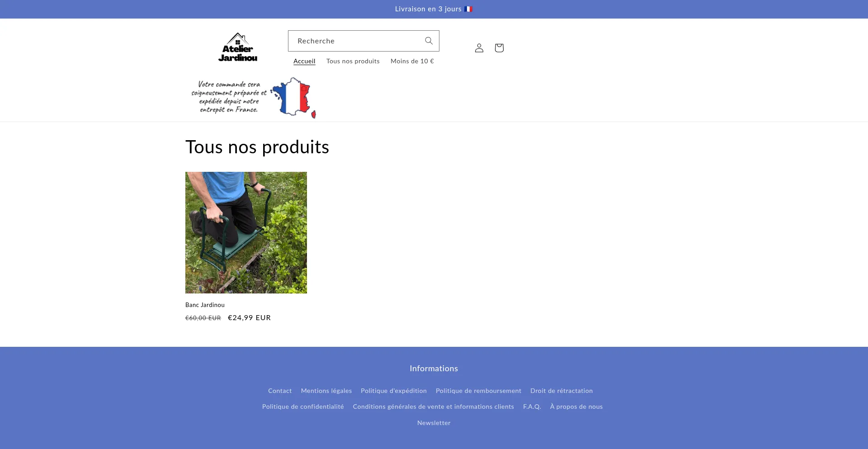
Task: Open the Contact footer link
Action: (280, 391)
